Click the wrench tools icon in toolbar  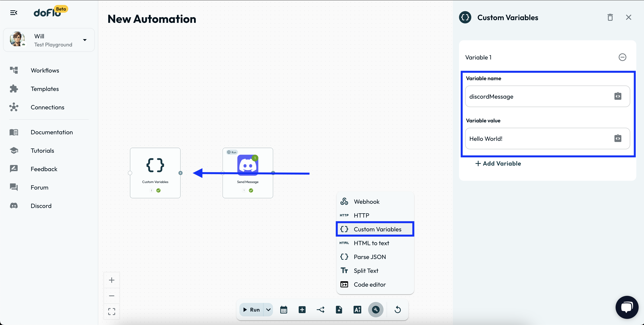point(376,310)
